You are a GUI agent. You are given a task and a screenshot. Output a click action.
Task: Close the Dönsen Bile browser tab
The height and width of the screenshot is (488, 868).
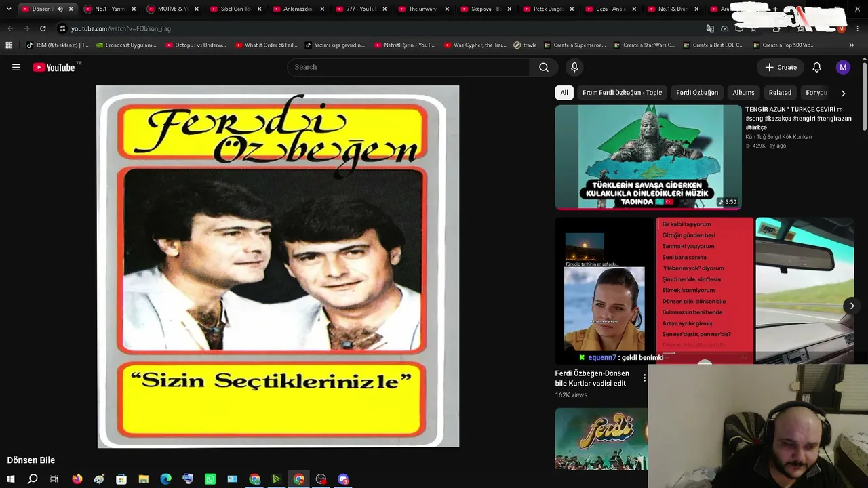click(x=71, y=9)
